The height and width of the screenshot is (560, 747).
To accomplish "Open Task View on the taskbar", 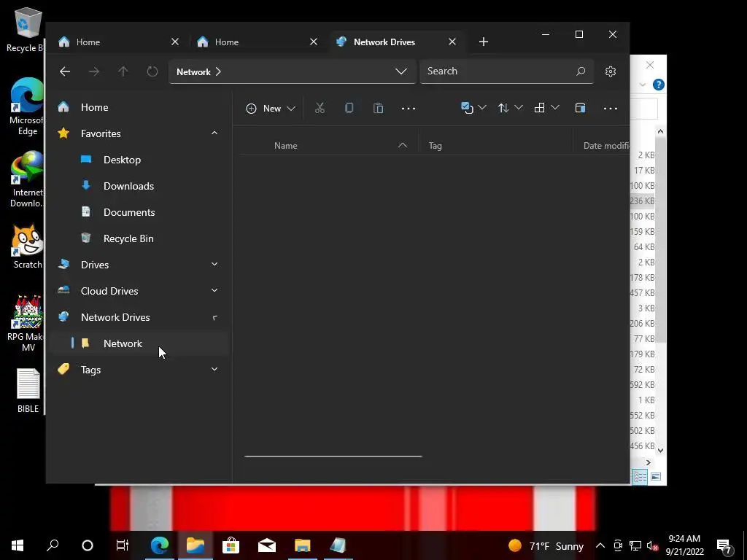I will coord(123,545).
